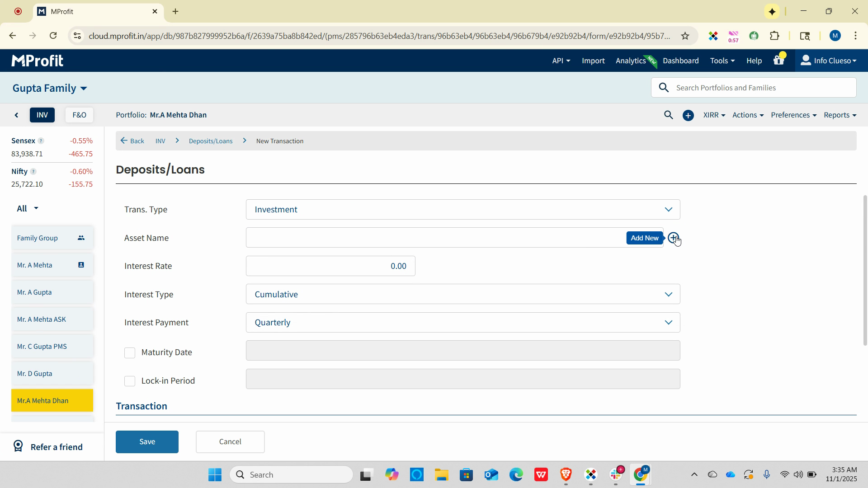Enable the Lock-in Period checkbox
Image resolution: width=868 pixels, height=488 pixels.
coord(130,381)
